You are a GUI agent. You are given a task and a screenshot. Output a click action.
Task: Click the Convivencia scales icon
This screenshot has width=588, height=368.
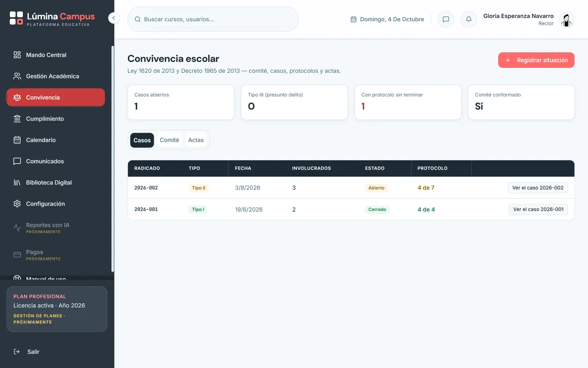[x=17, y=97]
